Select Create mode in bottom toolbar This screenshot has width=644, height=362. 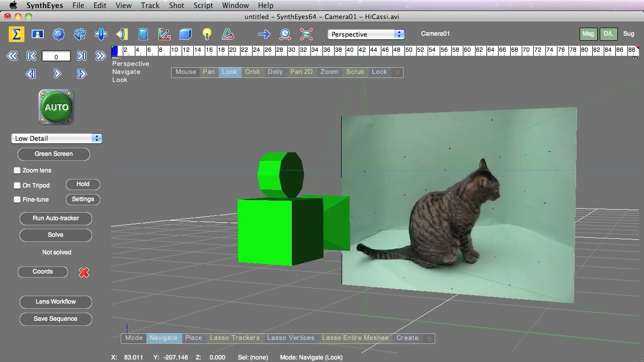pyautogui.click(x=407, y=338)
